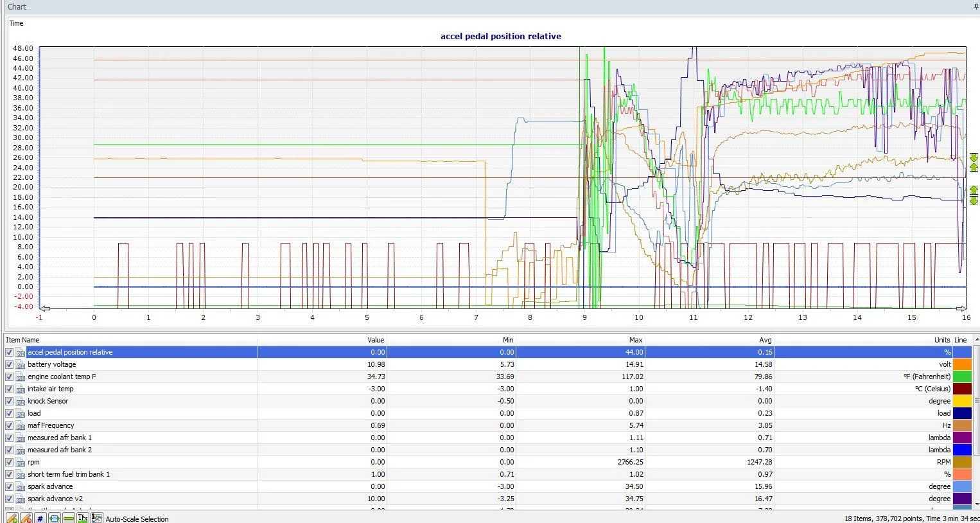Image resolution: width=980 pixels, height=523 pixels.
Task: Click the Time axis label
Action: tap(17, 23)
